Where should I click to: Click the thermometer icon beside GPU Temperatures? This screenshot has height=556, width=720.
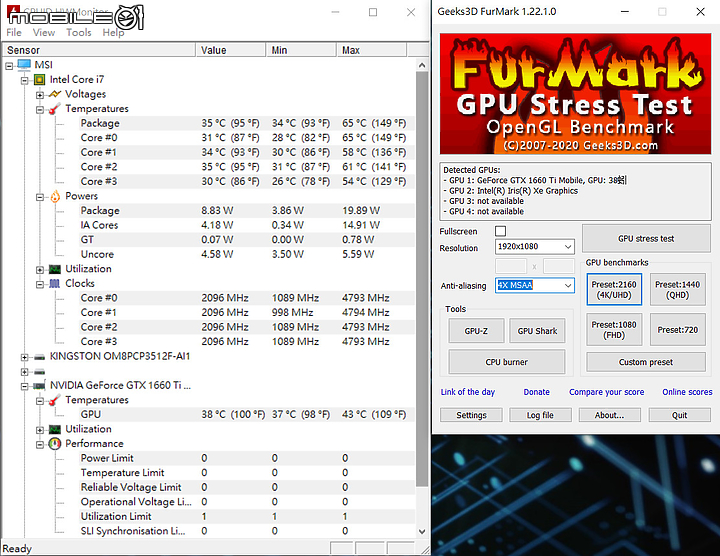[55, 400]
